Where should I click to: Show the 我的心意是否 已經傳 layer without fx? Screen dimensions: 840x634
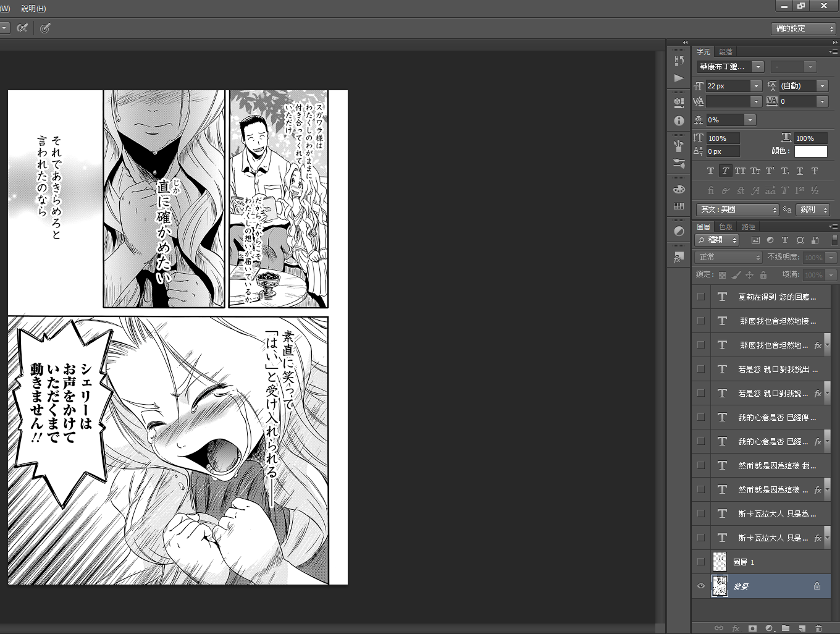(x=700, y=417)
